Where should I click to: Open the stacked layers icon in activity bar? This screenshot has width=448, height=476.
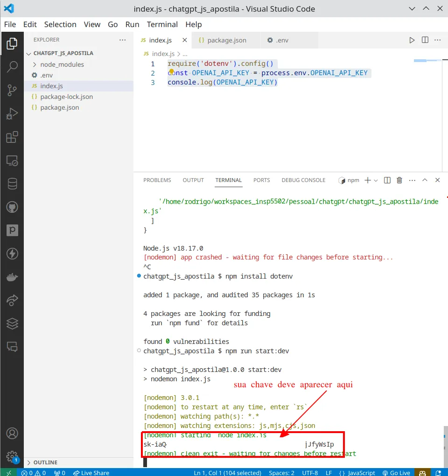point(12,323)
